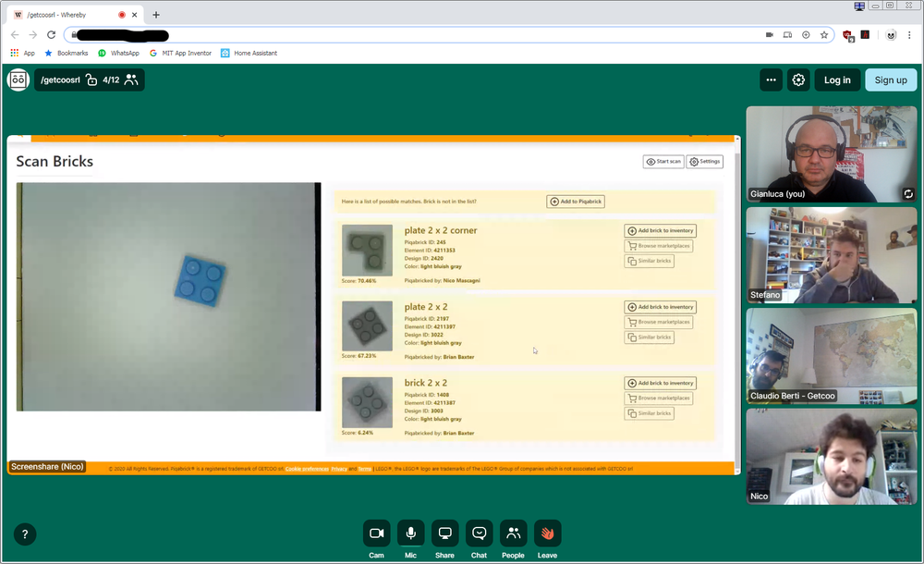Viewport: 924px width, 564px height.
Task: Click the Sign up button
Action: (x=891, y=80)
